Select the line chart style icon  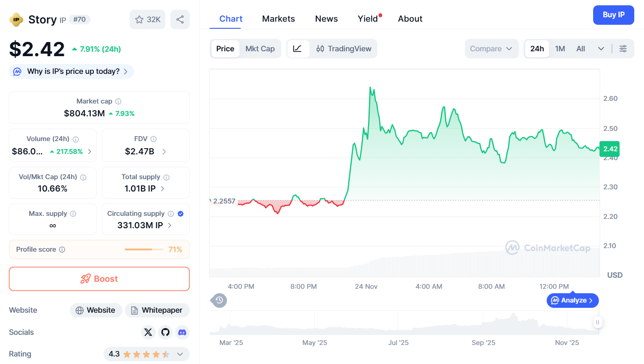coord(298,49)
